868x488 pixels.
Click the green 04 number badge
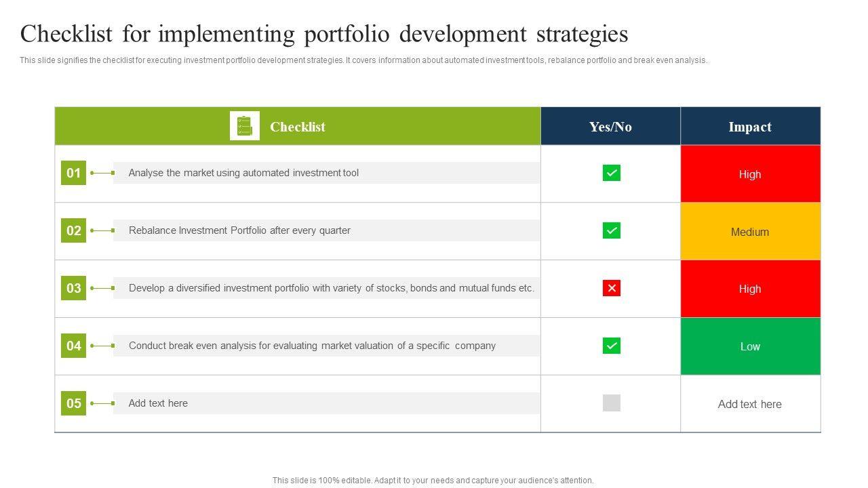pyautogui.click(x=73, y=346)
